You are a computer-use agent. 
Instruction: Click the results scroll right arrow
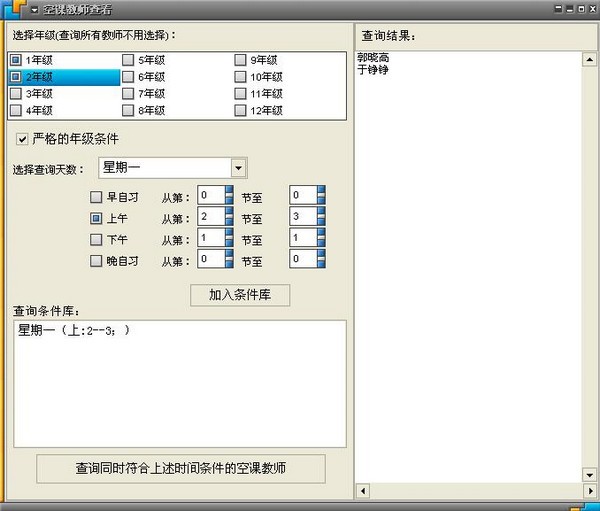point(590,491)
